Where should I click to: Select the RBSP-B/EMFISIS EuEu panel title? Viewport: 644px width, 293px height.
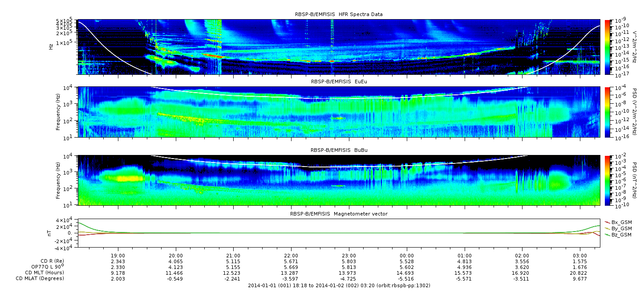click(339, 82)
